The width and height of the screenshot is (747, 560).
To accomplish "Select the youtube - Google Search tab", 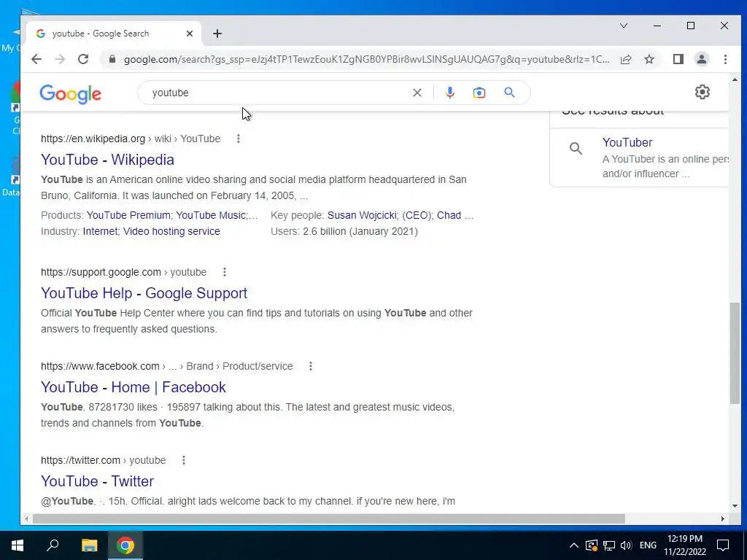I will (113, 34).
